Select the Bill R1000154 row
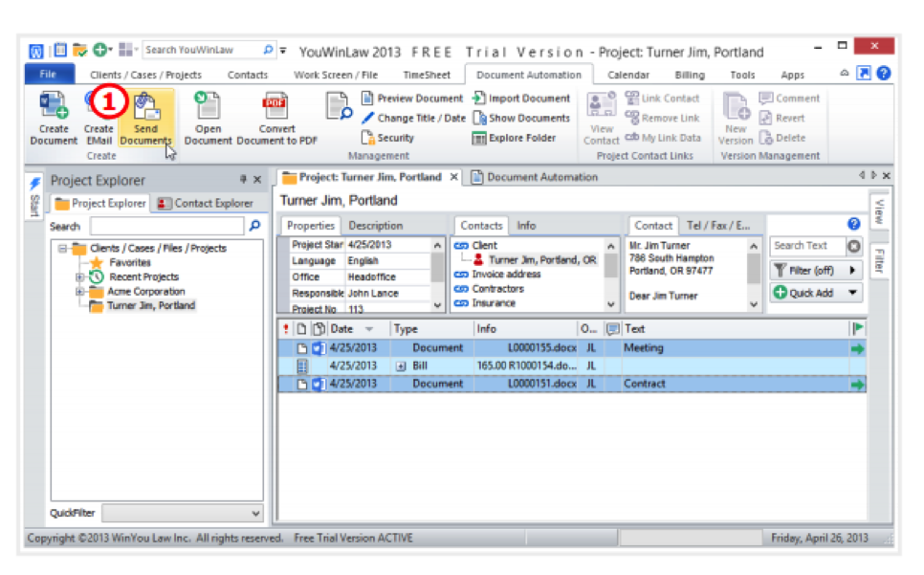The height and width of the screenshot is (575, 924). tap(572, 366)
